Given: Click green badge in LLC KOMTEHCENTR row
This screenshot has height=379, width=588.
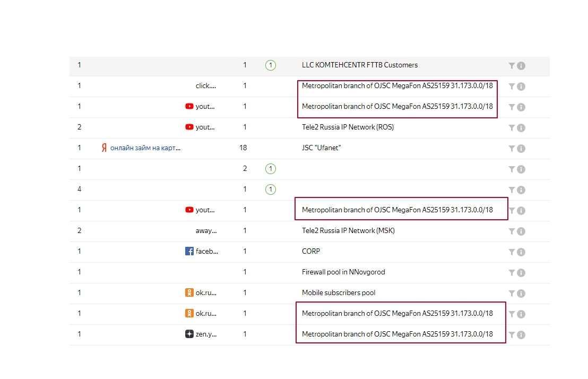Looking at the screenshot, I should 271,65.
